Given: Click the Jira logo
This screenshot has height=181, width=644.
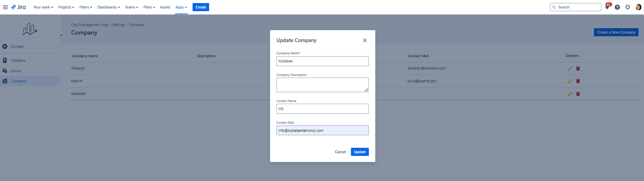Looking at the screenshot, I should coord(18,7).
